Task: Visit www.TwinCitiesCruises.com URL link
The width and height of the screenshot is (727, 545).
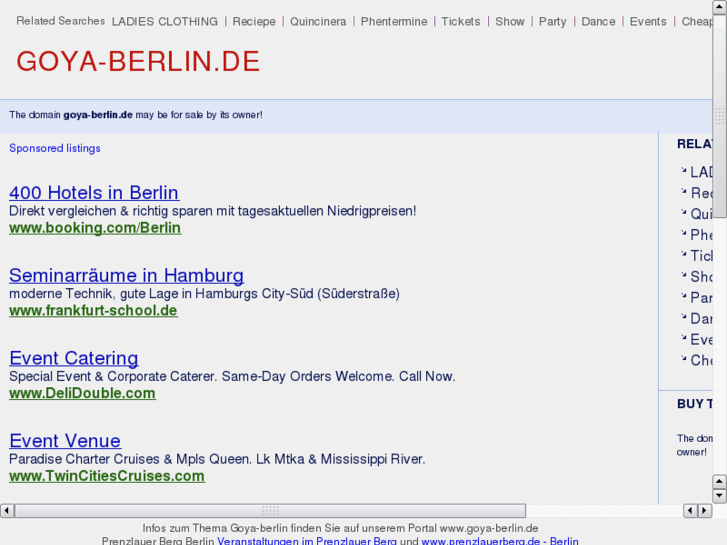Action: [x=107, y=476]
